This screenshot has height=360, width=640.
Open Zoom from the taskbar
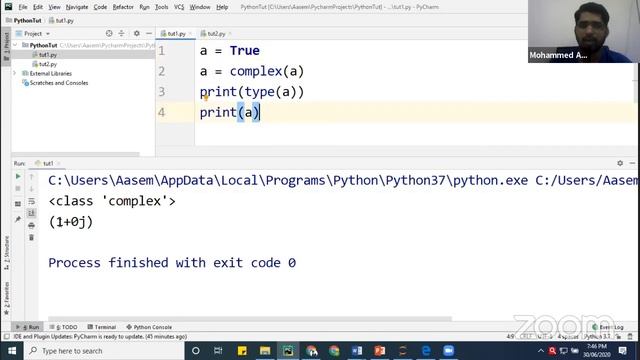[449, 351]
